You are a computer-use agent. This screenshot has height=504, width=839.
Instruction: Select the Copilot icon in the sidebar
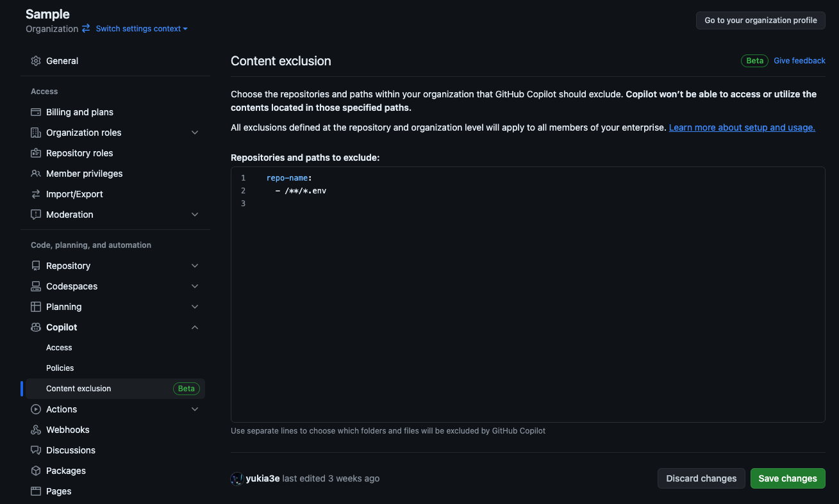pos(35,327)
